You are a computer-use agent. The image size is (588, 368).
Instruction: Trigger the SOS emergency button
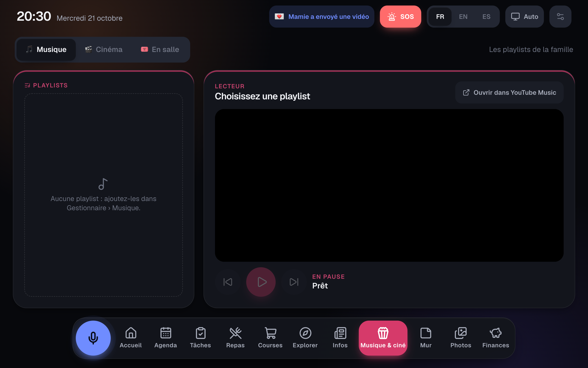400,17
